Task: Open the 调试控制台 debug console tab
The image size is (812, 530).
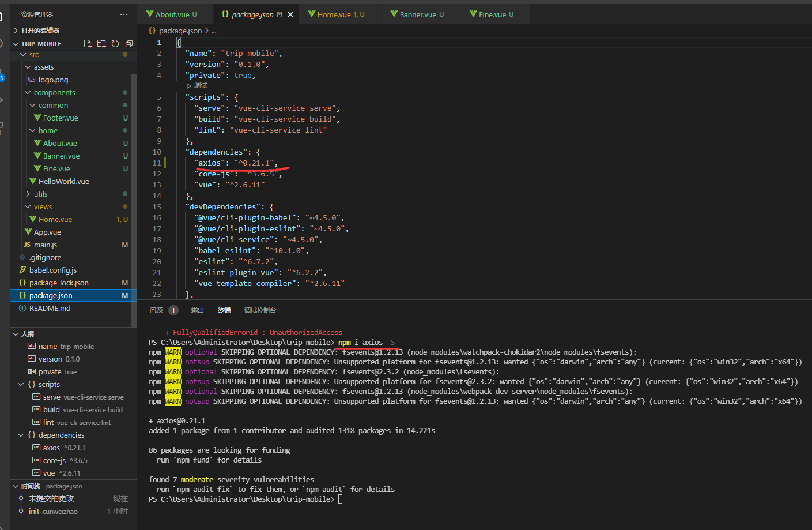Action: (x=260, y=310)
